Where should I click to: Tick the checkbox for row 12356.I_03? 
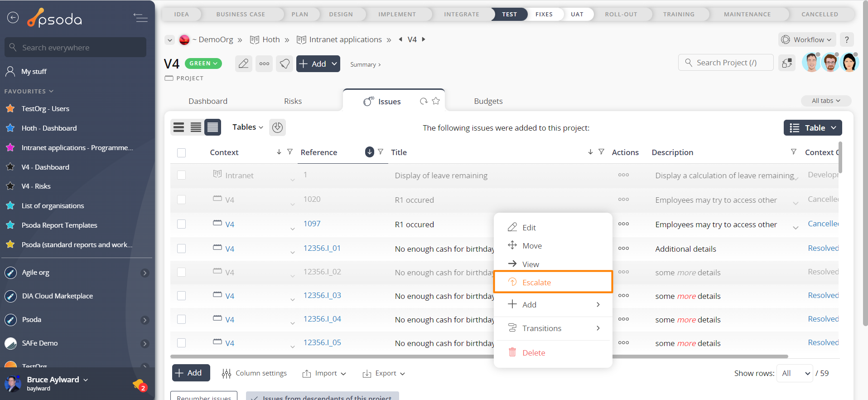[182, 296]
